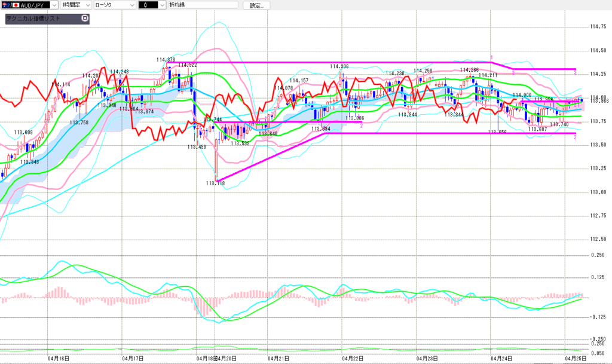Viewport: 612px width, 364px height.
Task: Click the 114.378 high price label
Action: coord(166,59)
